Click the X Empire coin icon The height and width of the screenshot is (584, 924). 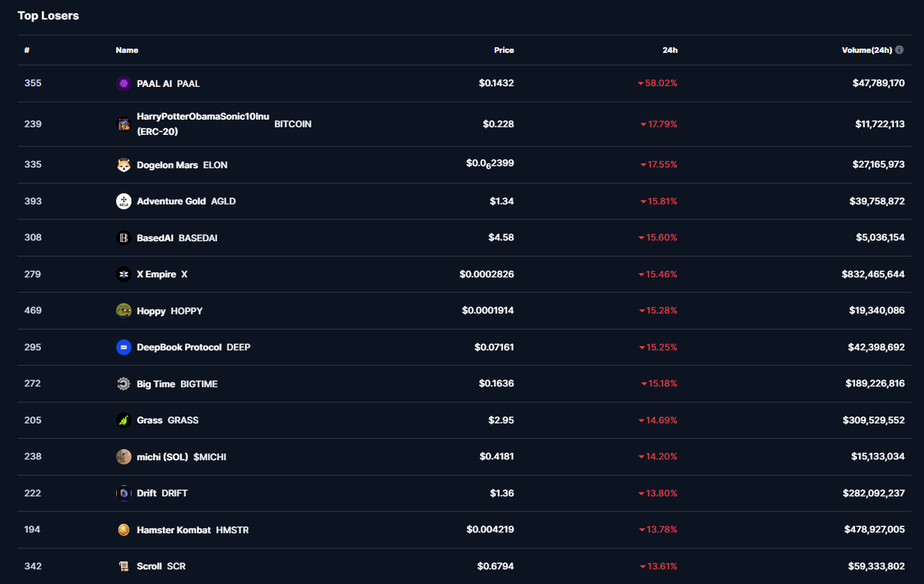tap(124, 275)
